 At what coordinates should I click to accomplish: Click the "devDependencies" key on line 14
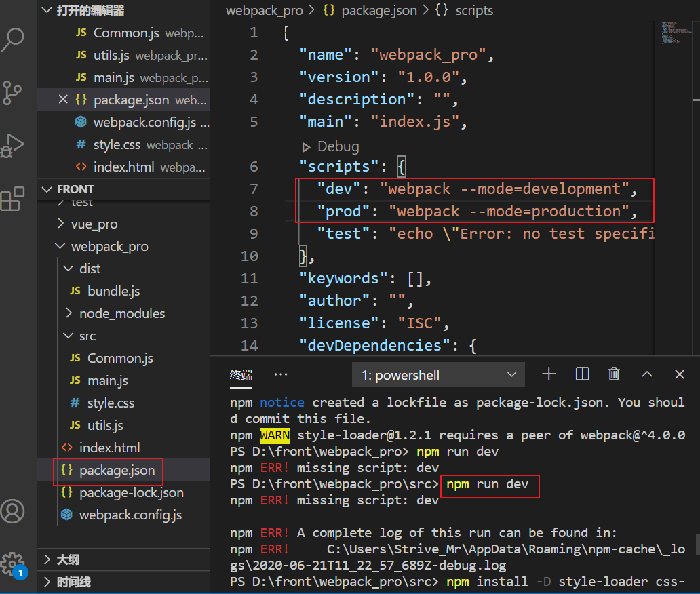375,345
